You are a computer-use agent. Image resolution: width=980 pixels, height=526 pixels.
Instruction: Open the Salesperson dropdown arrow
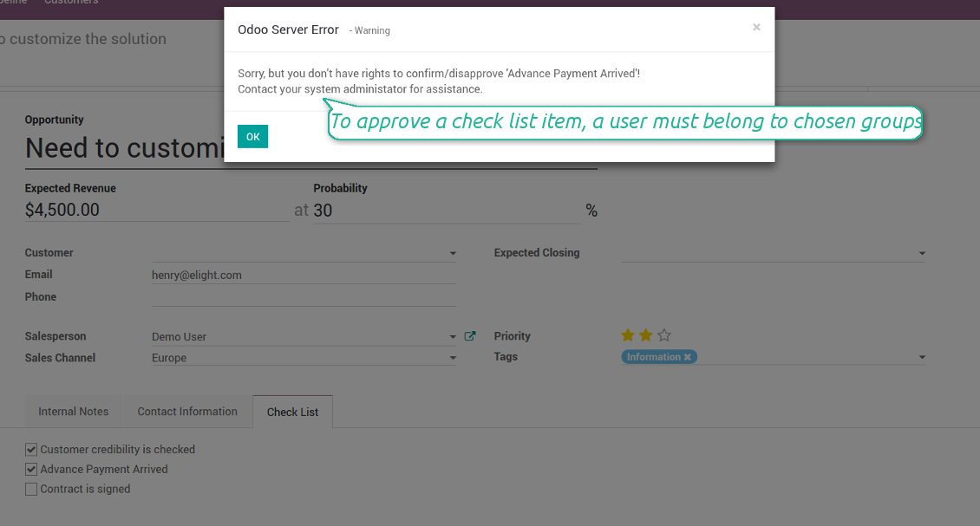pos(453,337)
